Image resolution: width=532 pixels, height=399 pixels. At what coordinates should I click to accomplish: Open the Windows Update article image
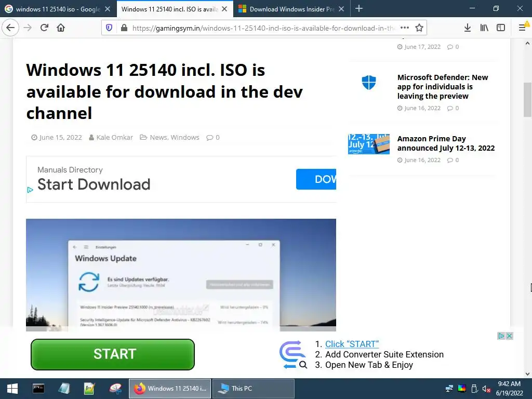point(181,275)
